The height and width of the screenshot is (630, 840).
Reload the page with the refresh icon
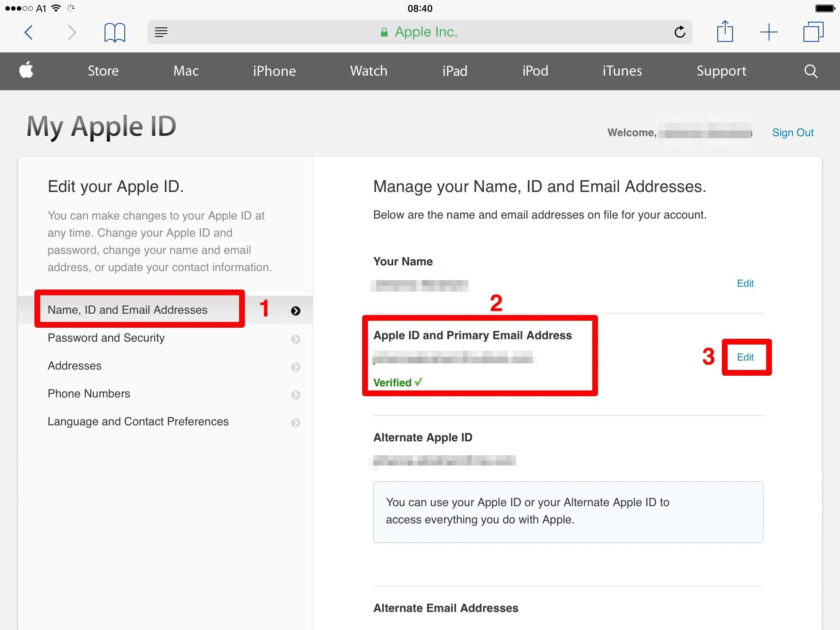point(680,32)
